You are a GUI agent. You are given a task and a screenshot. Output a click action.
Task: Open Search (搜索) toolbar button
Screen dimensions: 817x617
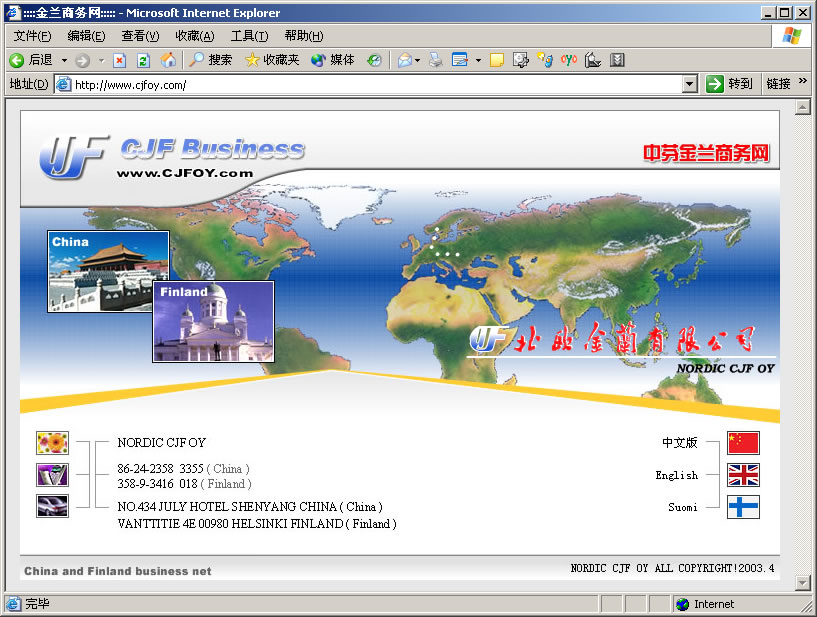[x=210, y=60]
